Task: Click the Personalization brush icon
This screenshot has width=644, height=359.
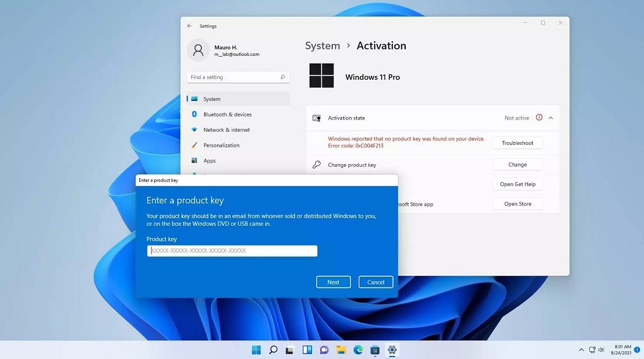Action: [194, 145]
